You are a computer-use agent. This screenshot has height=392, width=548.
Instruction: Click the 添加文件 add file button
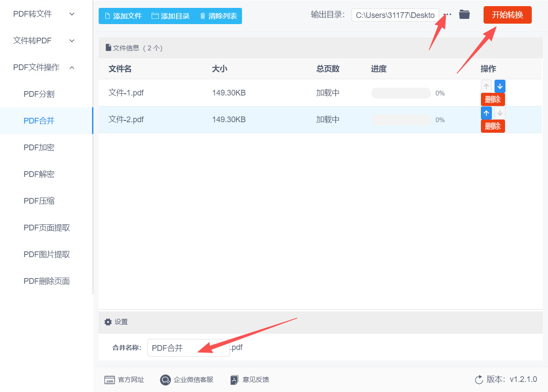coord(123,16)
